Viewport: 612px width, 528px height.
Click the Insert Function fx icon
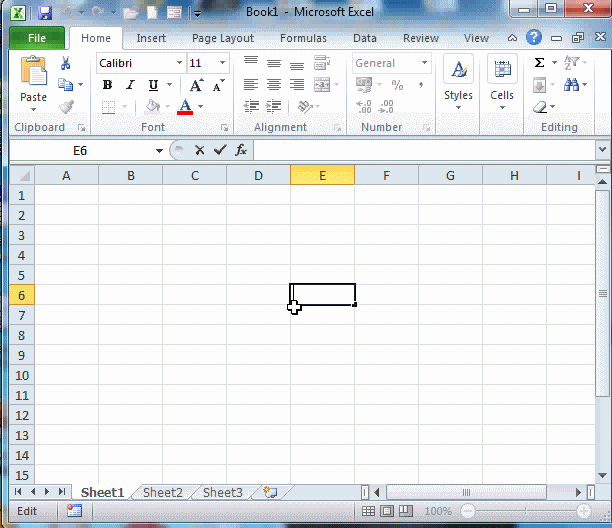click(x=241, y=150)
